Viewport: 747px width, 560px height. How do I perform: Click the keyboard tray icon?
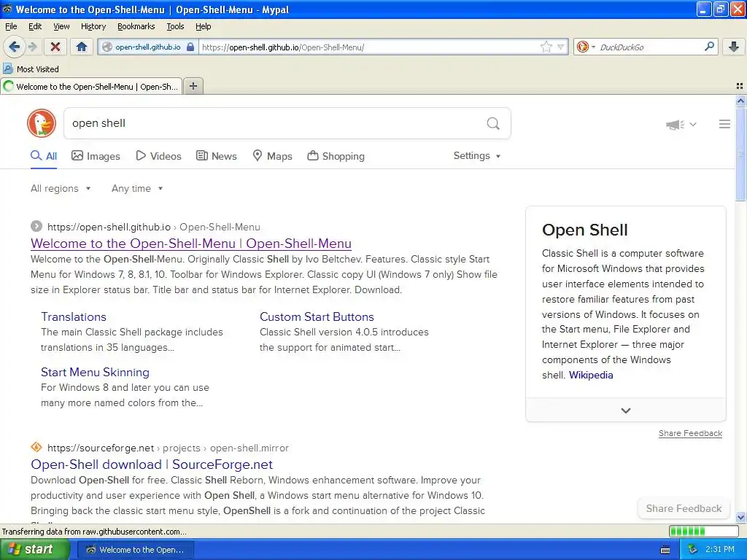(x=665, y=550)
